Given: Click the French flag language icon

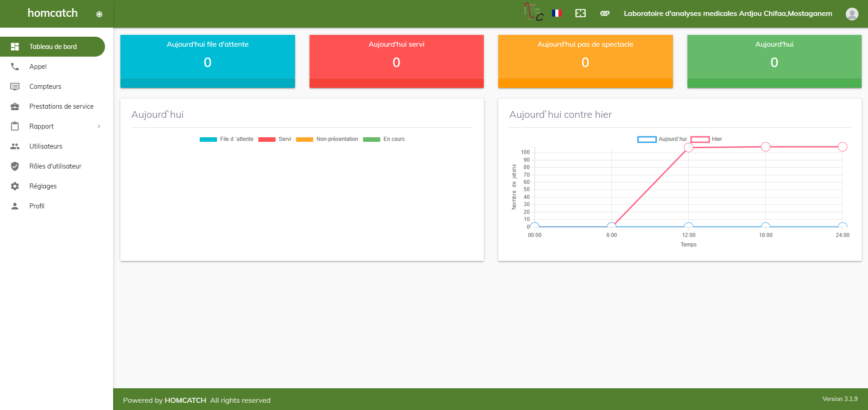Looking at the screenshot, I should 557,13.
